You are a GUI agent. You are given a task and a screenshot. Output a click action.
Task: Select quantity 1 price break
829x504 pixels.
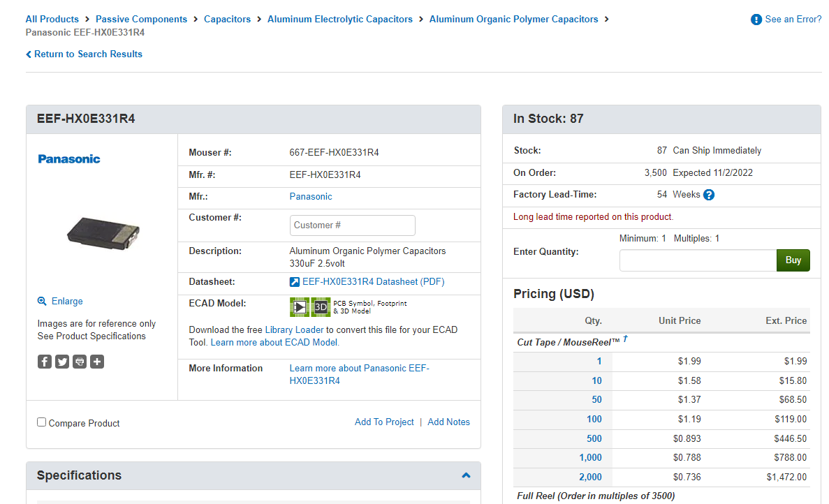pos(599,362)
